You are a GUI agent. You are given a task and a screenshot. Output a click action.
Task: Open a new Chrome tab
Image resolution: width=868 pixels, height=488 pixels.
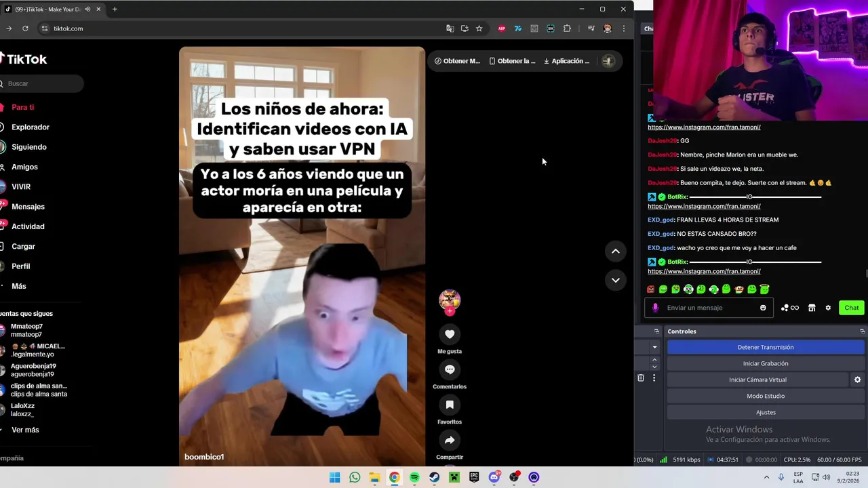pos(115,9)
